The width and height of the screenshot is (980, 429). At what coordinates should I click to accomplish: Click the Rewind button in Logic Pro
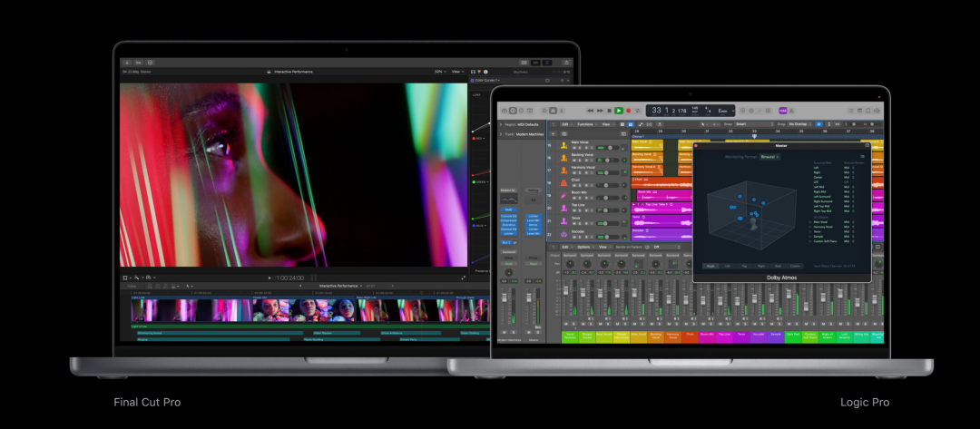point(591,111)
